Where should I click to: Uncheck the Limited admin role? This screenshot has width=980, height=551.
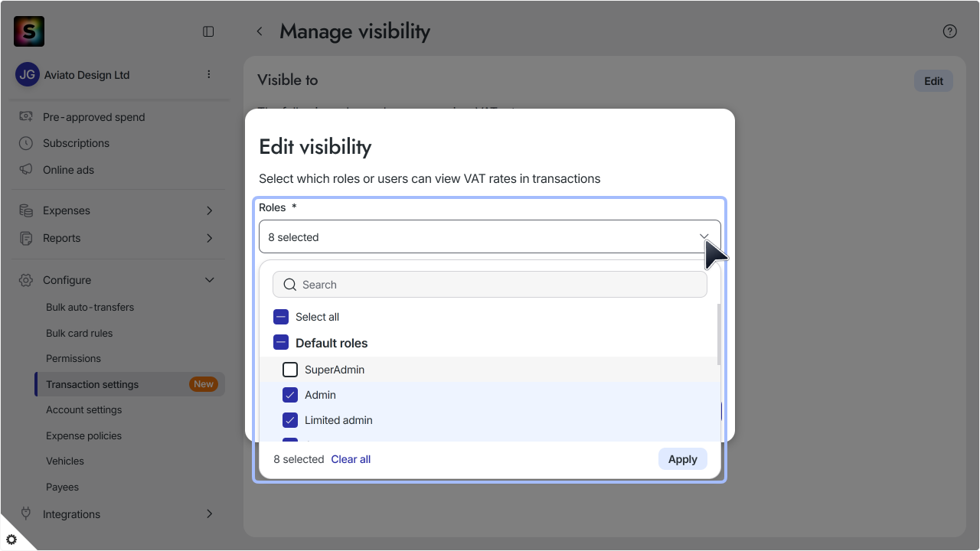click(x=290, y=420)
